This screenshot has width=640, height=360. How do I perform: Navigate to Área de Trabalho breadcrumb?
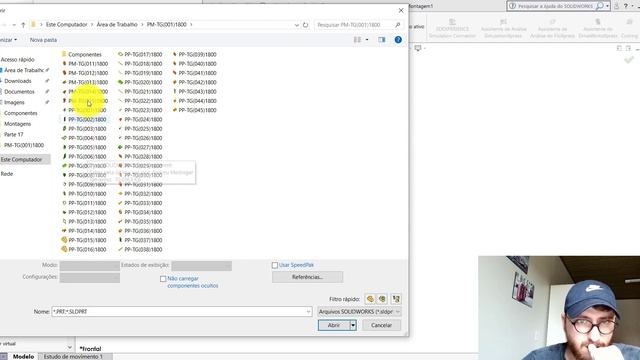click(117, 25)
